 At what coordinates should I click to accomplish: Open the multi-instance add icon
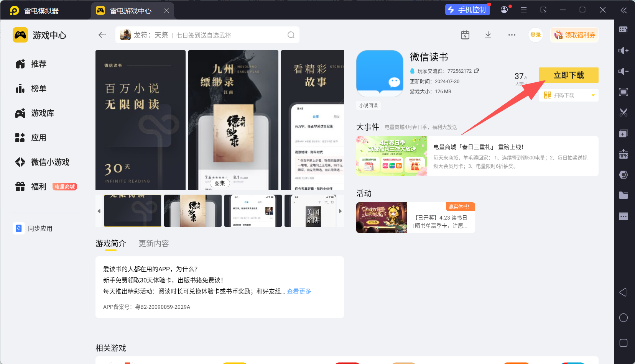[623, 133]
